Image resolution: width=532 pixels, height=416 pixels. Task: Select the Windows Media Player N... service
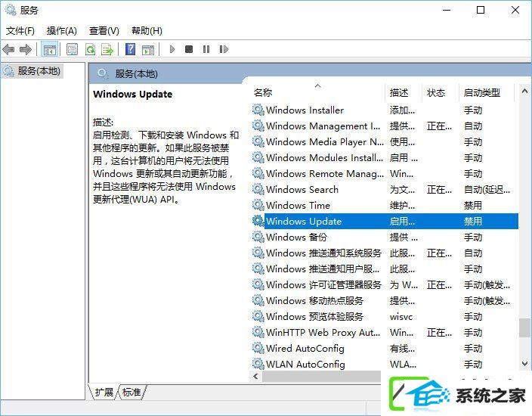[x=325, y=142]
